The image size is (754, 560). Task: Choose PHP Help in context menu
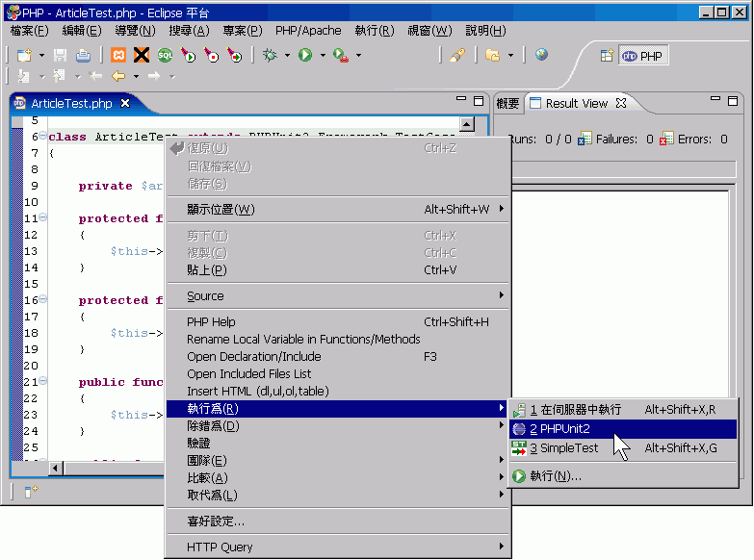click(x=338, y=322)
